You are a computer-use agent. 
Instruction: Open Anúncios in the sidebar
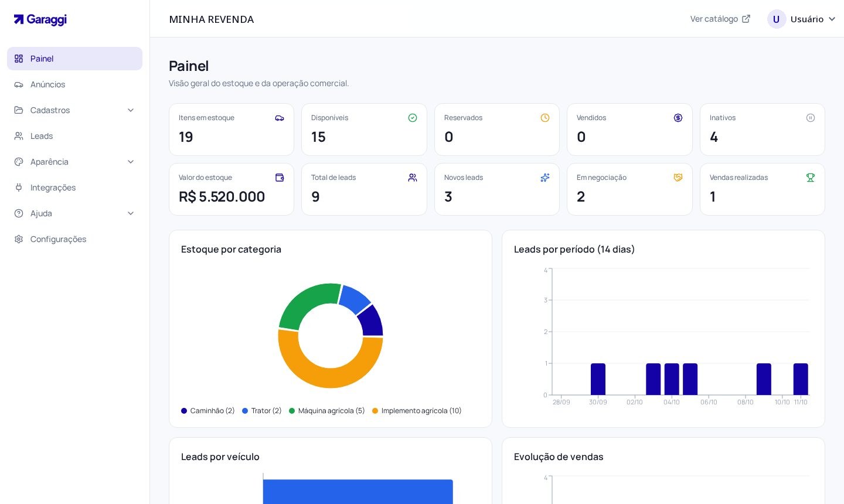tap(74, 84)
